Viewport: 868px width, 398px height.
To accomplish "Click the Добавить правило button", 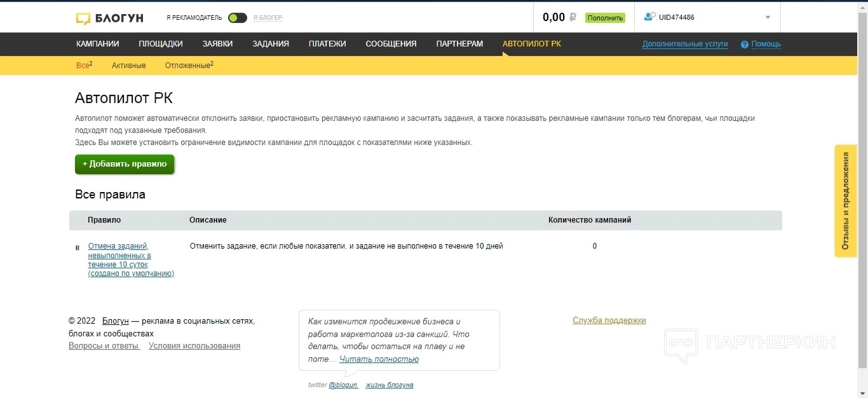I will pos(125,164).
